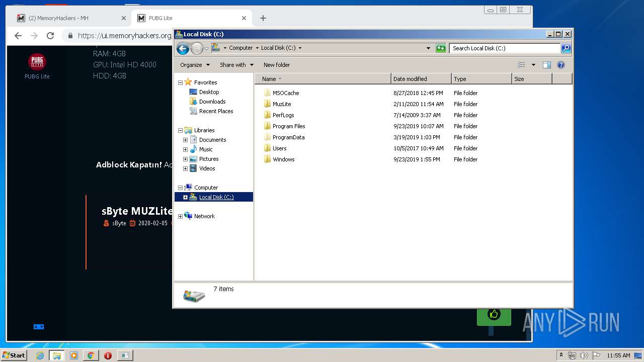The image size is (644, 362).
Task: Show hidden system tray icons arrow
Action: click(561, 355)
